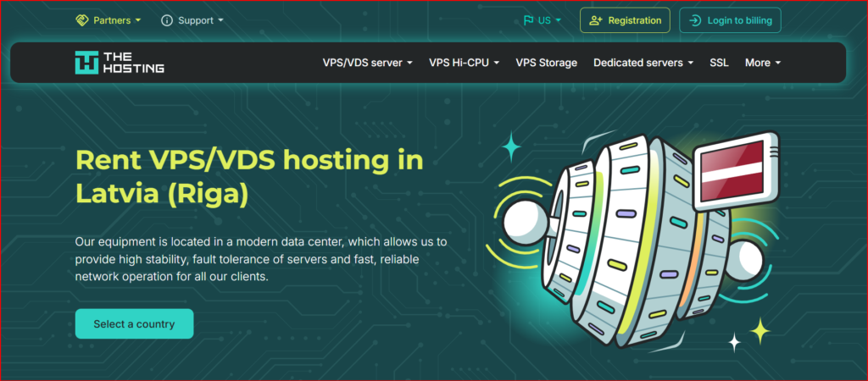Click the caret arrow next to Support
The width and height of the screenshot is (868, 381).
220,20
